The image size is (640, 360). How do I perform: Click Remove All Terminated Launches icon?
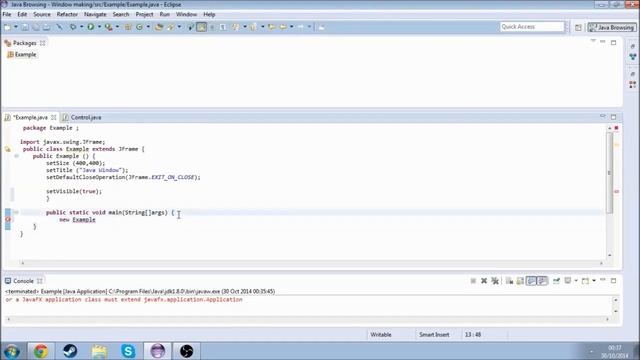pyautogui.click(x=495, y=281)
